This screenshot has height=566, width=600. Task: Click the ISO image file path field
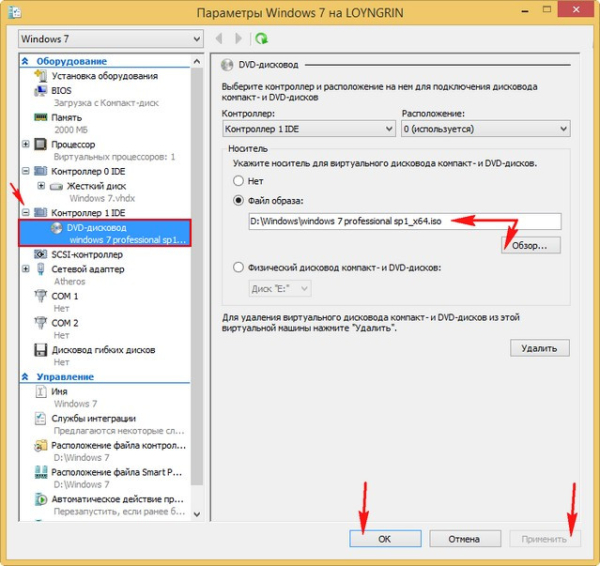coord(405,222)
